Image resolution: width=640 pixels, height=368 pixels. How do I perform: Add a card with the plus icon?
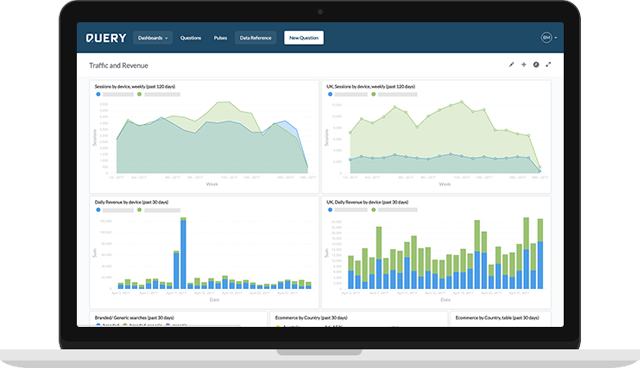point(524,64)
